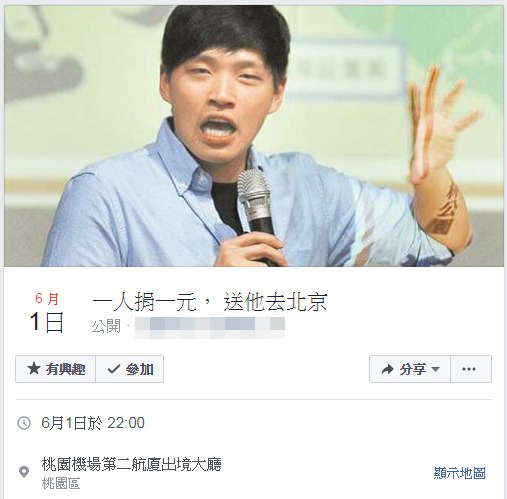Image resolution: width=507 pixels, height=499 pixels.
Task: Click the large 1日 date number
Action: [x=46, y=322]
